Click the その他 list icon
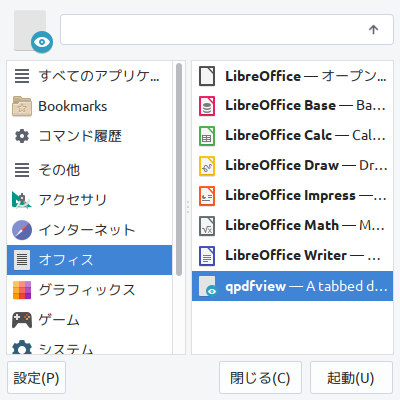 22,169
